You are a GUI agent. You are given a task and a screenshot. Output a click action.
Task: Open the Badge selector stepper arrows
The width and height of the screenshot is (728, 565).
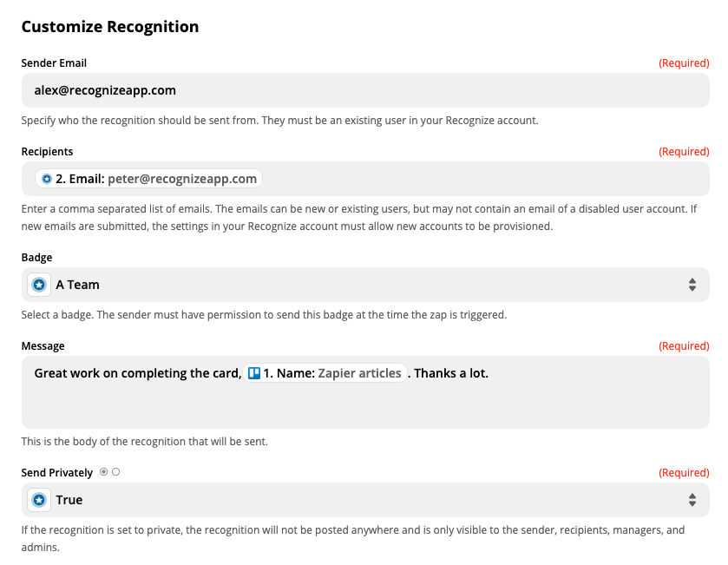tap(692, 284)
